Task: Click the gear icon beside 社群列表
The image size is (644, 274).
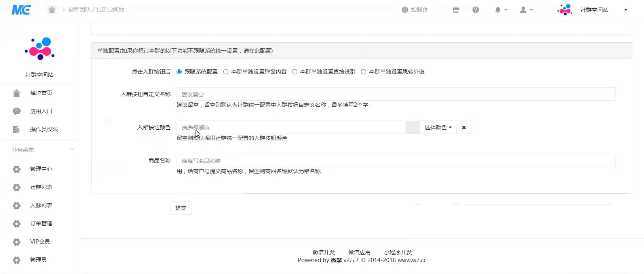Action: pyautogui.click(x=17, y=187)
